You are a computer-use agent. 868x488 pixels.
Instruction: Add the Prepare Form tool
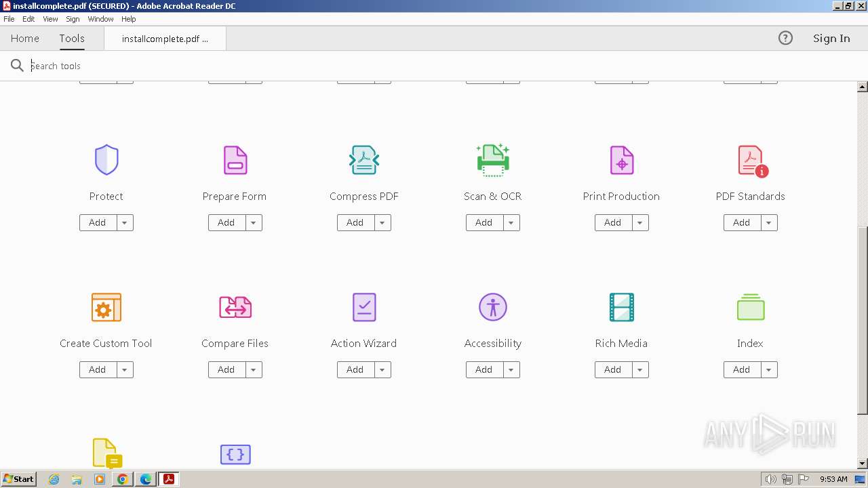click(x=226, y=222)
